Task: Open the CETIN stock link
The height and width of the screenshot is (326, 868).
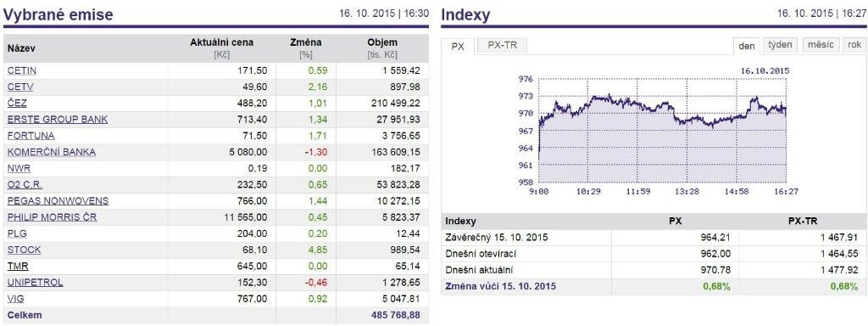Action: 21,71
